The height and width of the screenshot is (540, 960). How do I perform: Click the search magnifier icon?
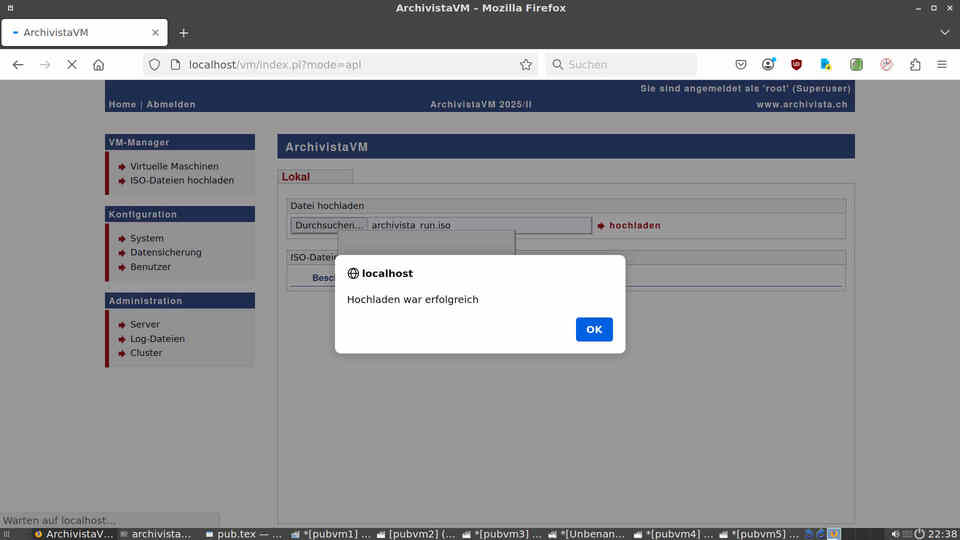[557, 64]
